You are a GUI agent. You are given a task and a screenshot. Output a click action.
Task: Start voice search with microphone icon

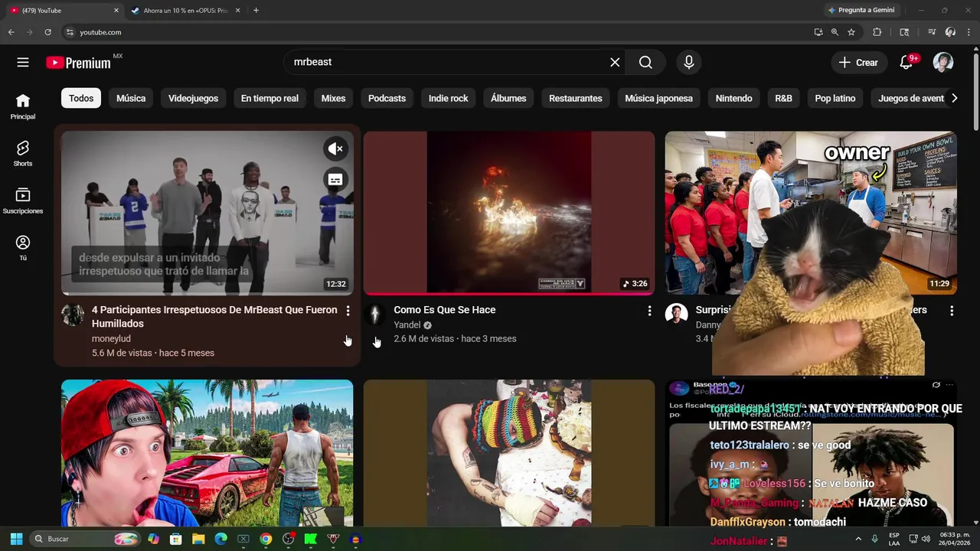tap(689, 63)
